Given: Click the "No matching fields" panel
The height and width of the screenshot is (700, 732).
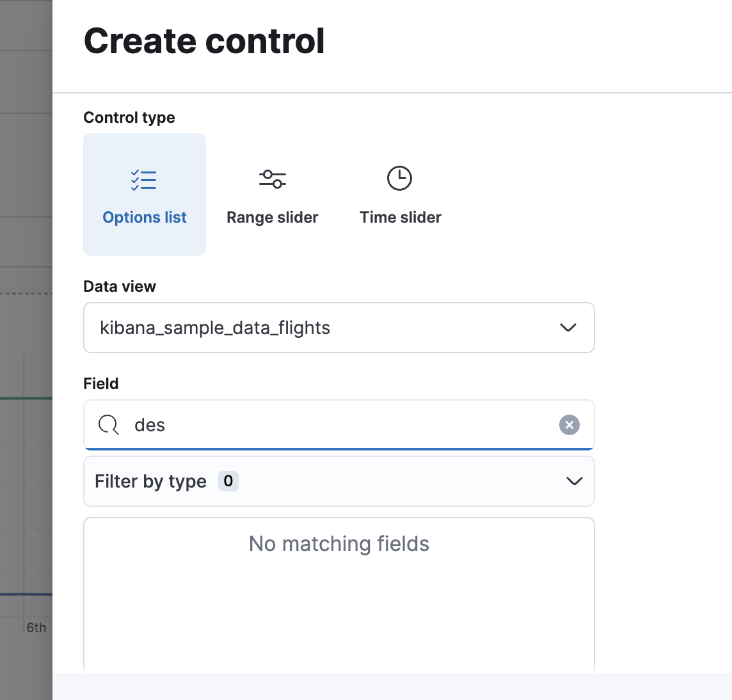Looking at the screenshot, I should point(339,544).
